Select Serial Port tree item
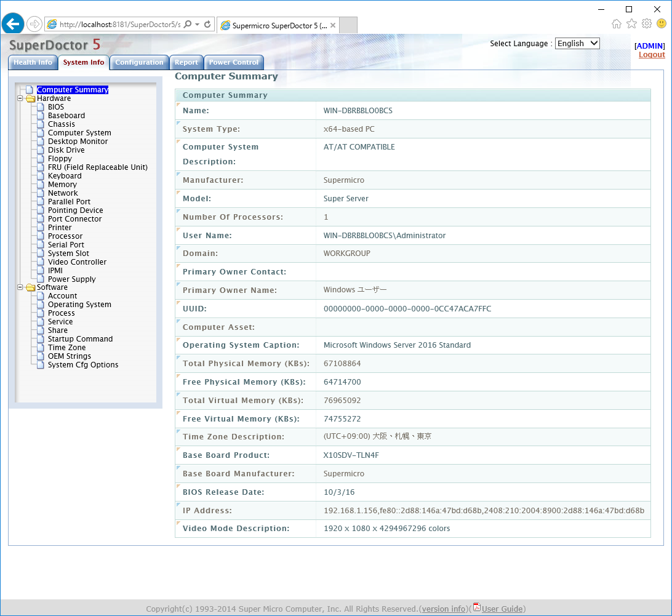This screenshot has width=672, height=616. tap(66, 244)
